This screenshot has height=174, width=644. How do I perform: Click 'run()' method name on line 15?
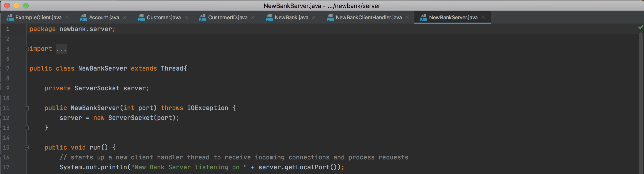pyautogui.click(x=99, y=147)
